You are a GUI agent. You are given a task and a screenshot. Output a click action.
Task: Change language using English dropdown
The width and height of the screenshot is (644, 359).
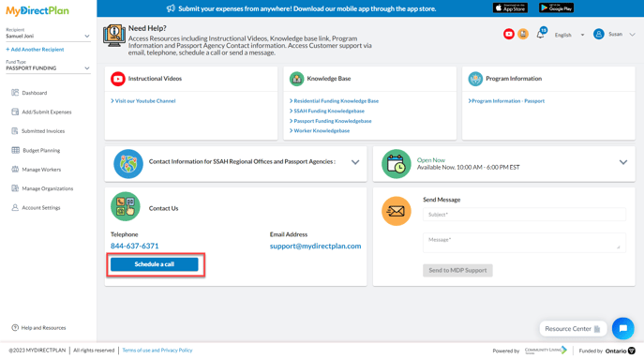pos(569,35)
